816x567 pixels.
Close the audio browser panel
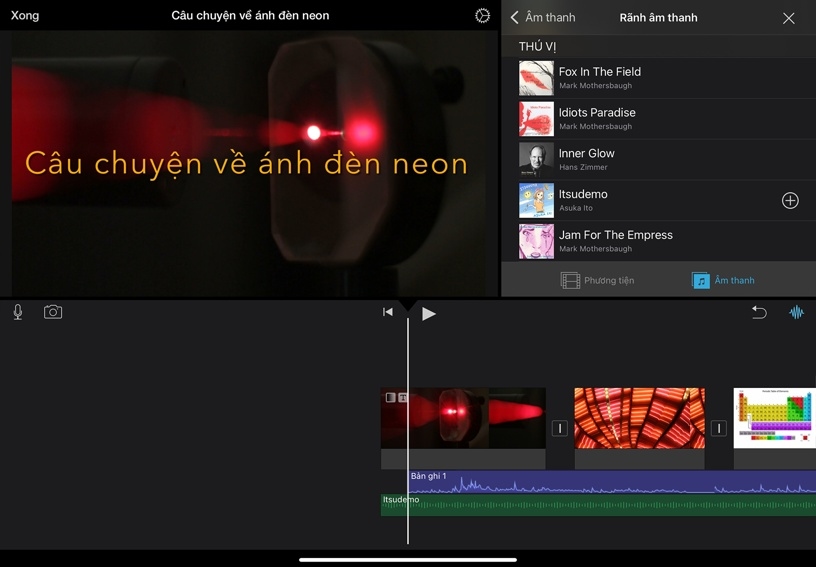click(x=788, y=18)
